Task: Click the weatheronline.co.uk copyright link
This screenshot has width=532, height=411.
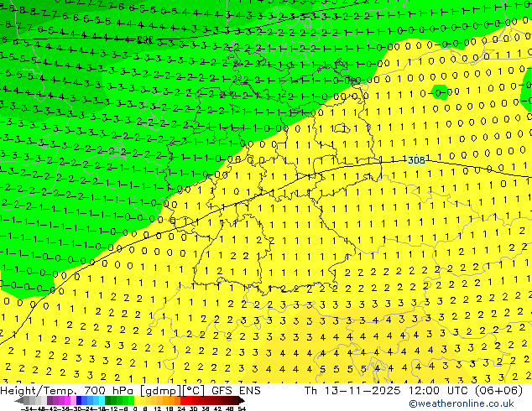Action: click(462, 403)
